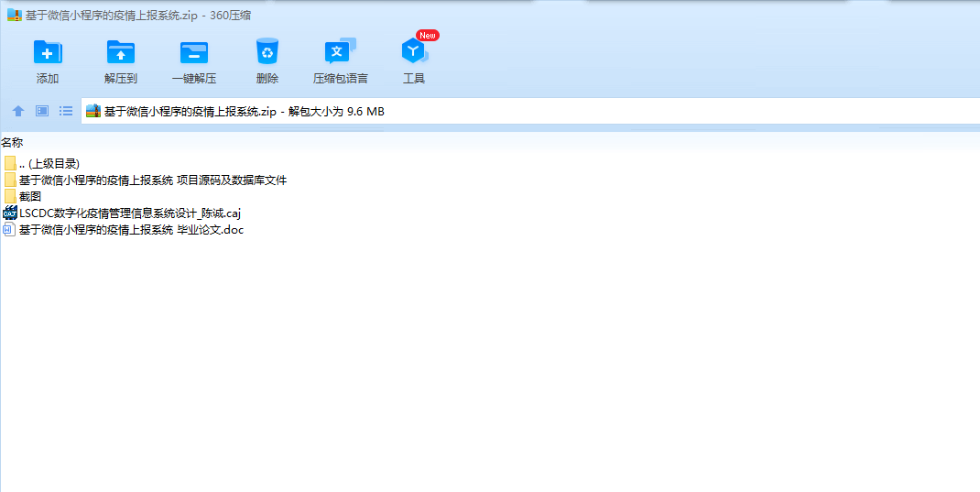Click the 名称 column header
Viewport: 980px width, 492px height.
[12, 143]
